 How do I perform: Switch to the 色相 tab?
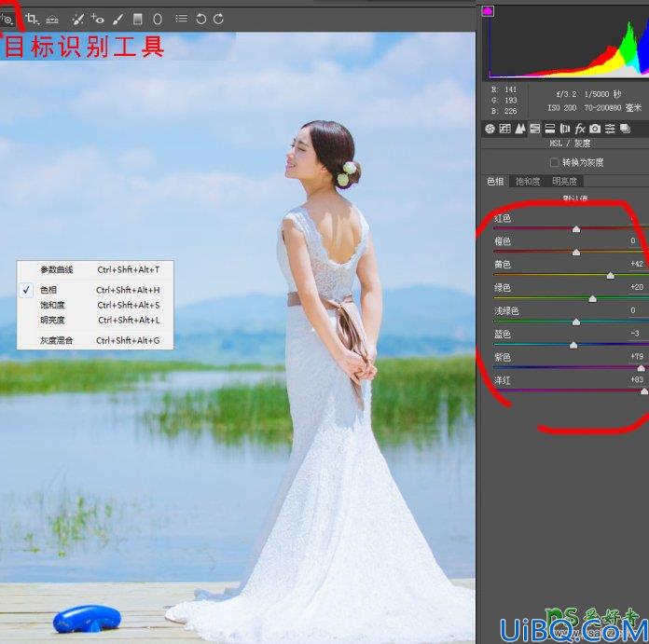pyautogui.click(x=495, y=181)
